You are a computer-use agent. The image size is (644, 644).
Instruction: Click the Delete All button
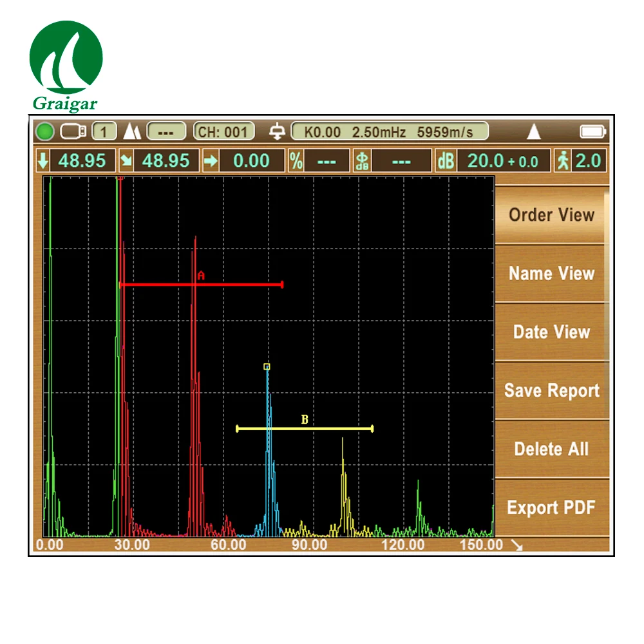click(552, 449)
